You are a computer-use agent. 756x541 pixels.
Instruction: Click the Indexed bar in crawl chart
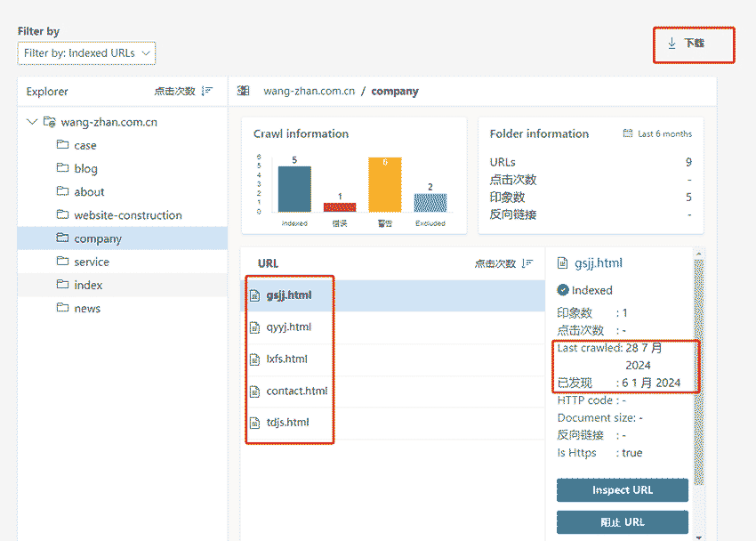294,189
